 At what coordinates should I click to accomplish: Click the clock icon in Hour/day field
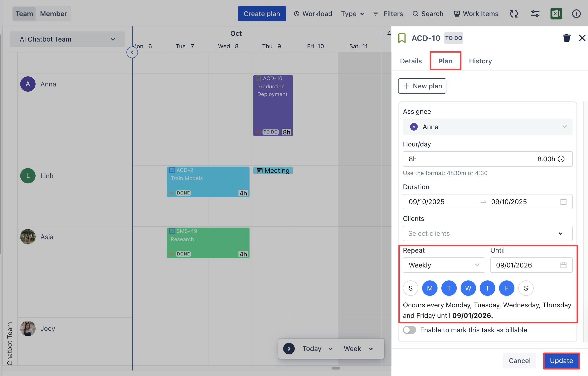pyautogui.click(x=561, y=159)
